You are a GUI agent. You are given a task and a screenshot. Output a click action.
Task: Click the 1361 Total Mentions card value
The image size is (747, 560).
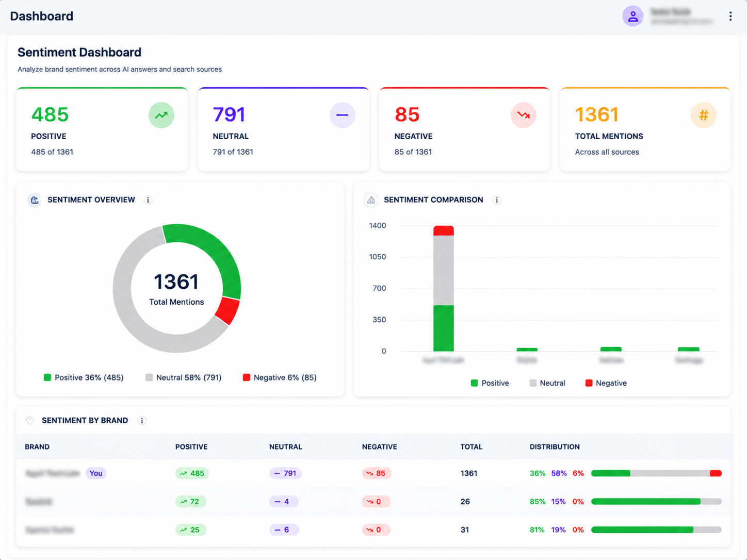(x=597, y=114)
